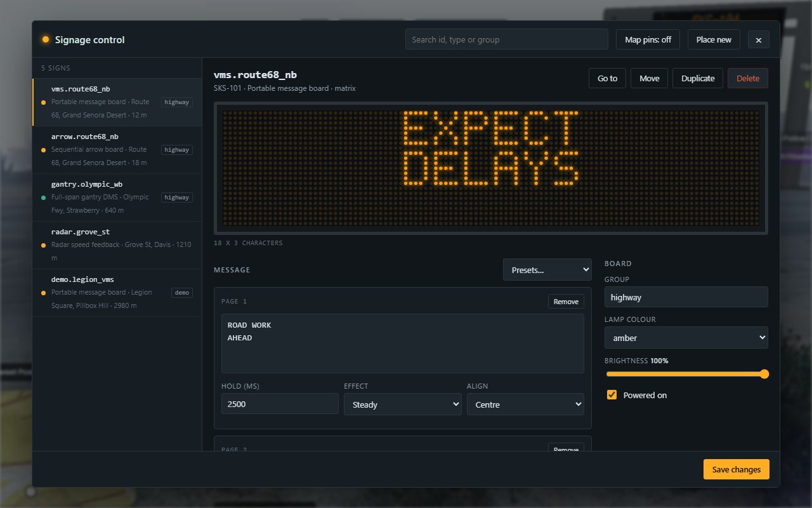Open the Presets dropdown
Screen dimensions: 812x508
click(547, 270)
